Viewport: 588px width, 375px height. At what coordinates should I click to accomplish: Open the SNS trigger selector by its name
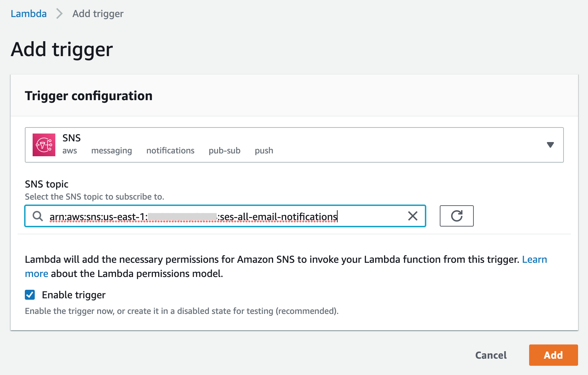point(72,138)
